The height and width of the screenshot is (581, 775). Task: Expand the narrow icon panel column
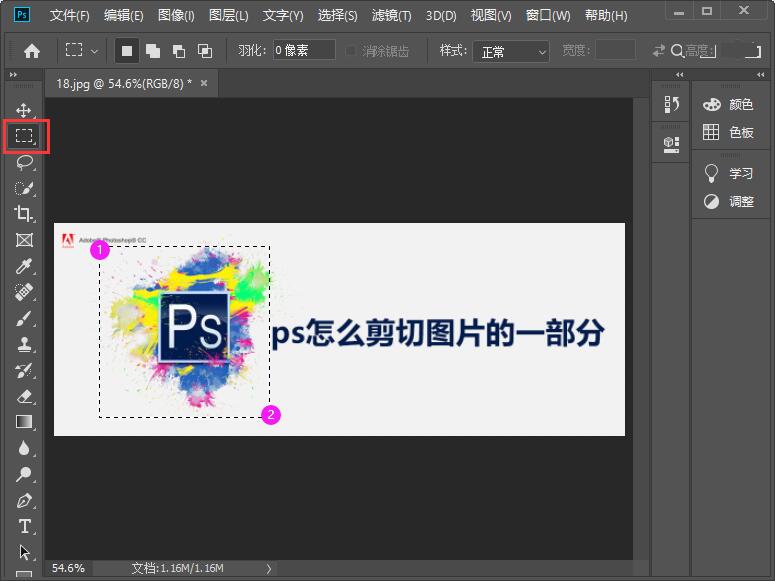click(x=680, y=75)
